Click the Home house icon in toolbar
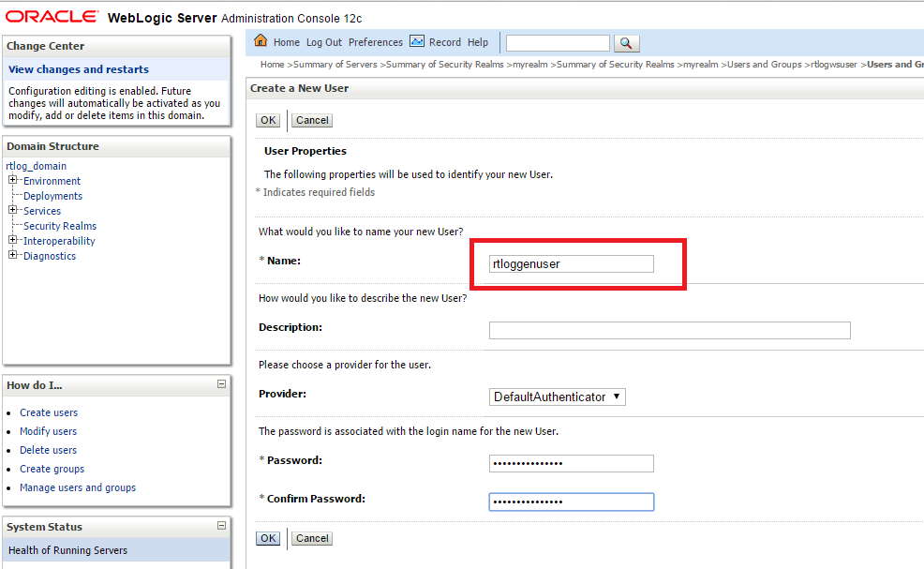 [x=261, y=41]
